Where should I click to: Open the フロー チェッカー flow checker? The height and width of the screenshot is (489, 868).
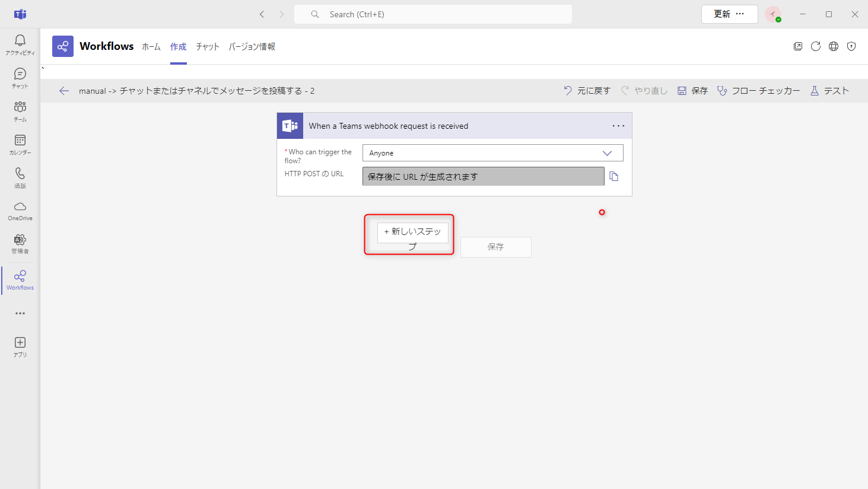(x=758, y=91)
